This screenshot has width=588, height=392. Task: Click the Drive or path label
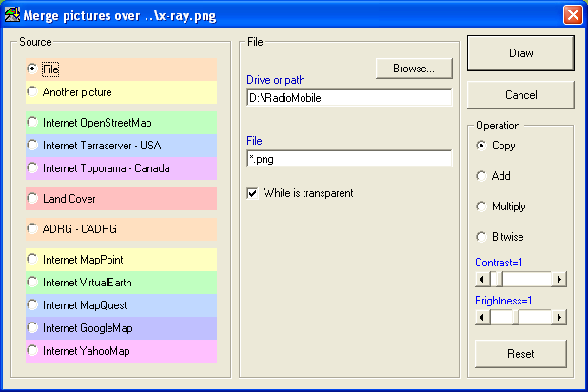click(x=276, y=80)
